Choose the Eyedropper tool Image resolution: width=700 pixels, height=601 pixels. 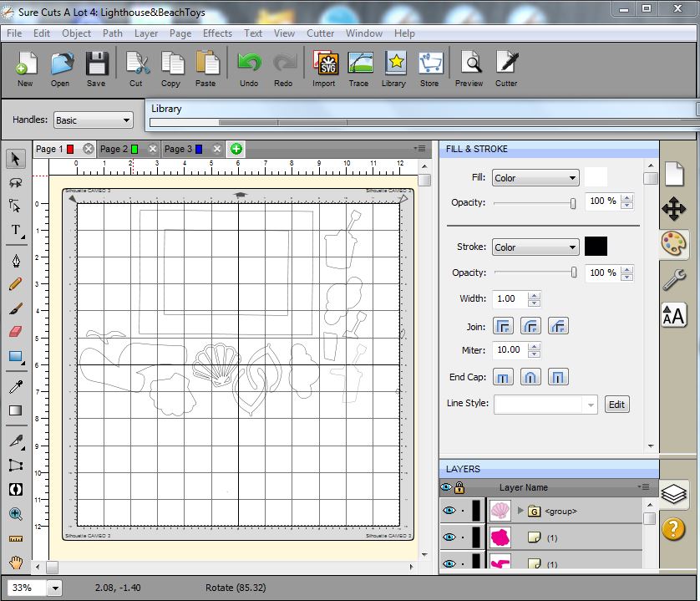coord(15,386)
